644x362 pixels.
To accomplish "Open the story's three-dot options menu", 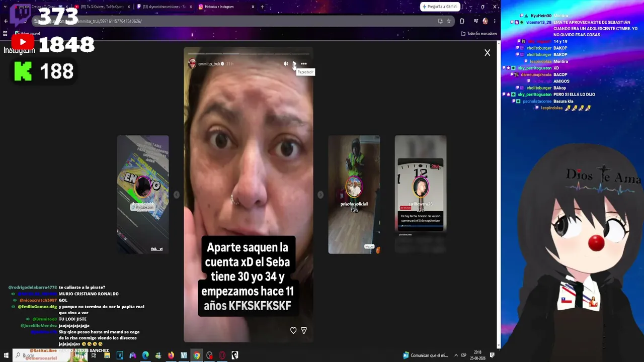I will point(303,64).
